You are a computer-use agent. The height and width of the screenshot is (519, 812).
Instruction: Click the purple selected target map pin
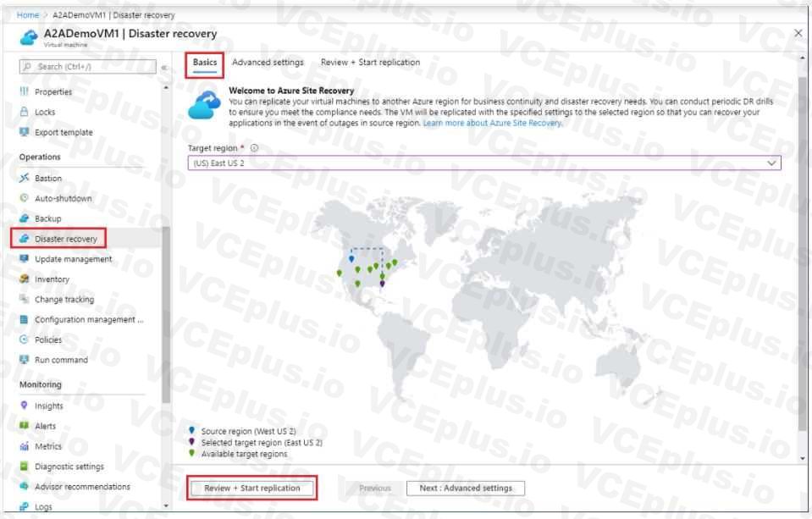tap(382, 284)
